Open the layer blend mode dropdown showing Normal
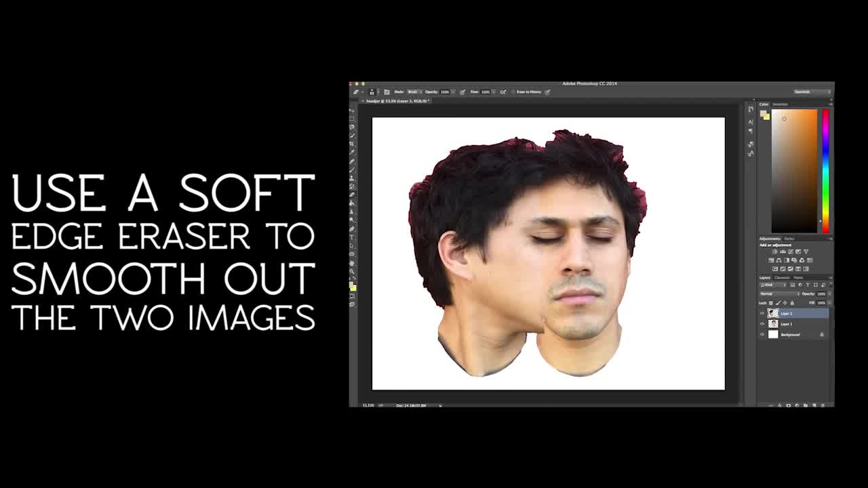The image size is (868, 488). point(780,294)
